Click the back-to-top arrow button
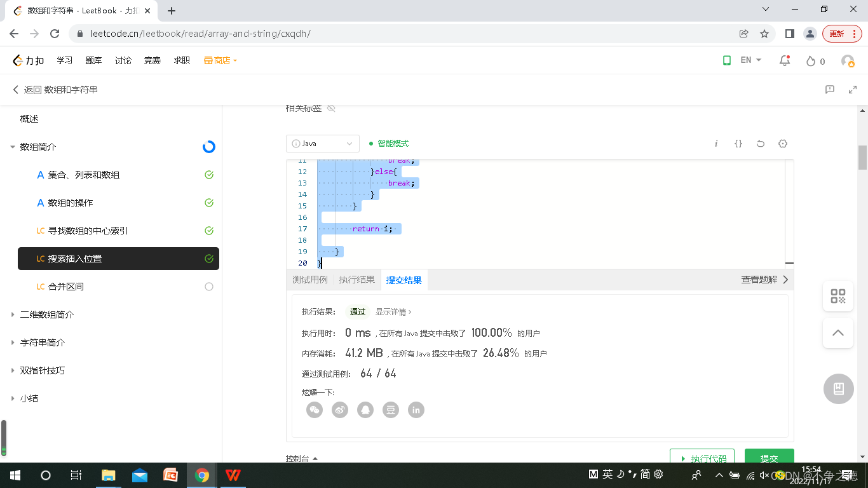Viewport: 868px width, 488px height. pos(838,333)
